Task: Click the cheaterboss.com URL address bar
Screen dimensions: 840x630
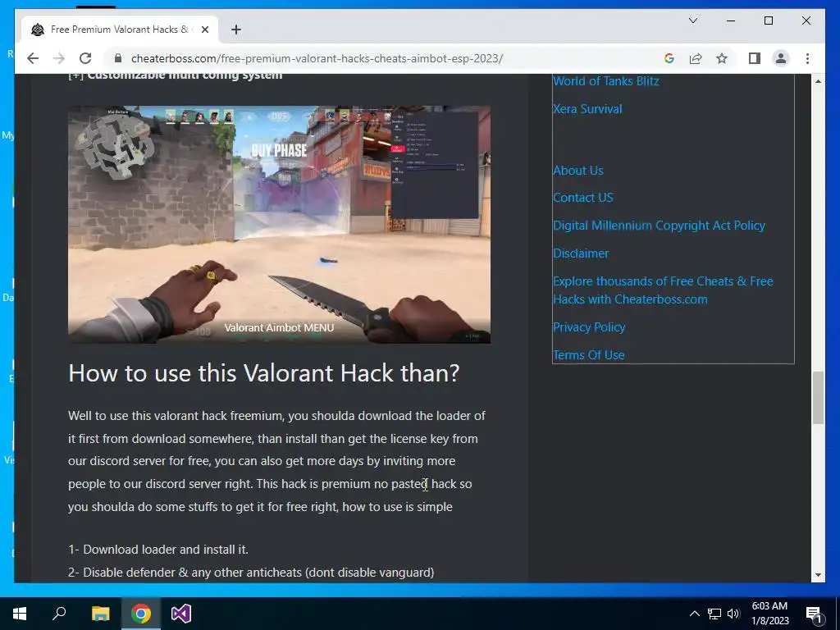Action: point(317,58)
